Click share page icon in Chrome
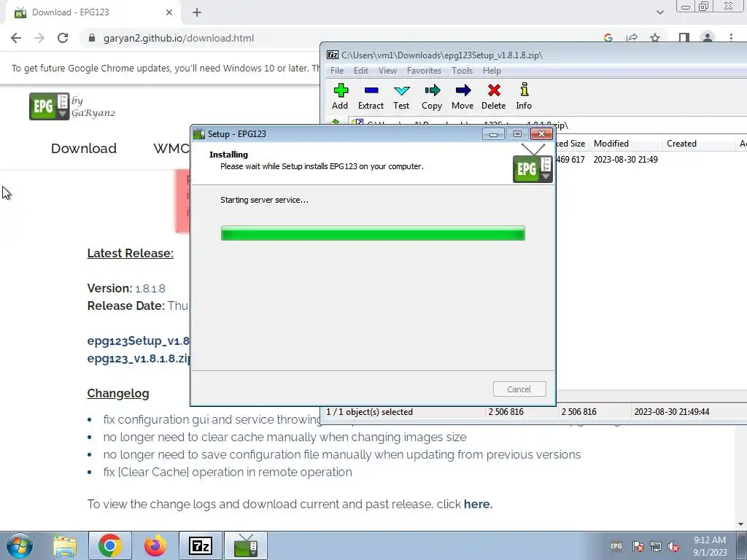The height and width of the screenshot is (560, 747). click(632, 38)
